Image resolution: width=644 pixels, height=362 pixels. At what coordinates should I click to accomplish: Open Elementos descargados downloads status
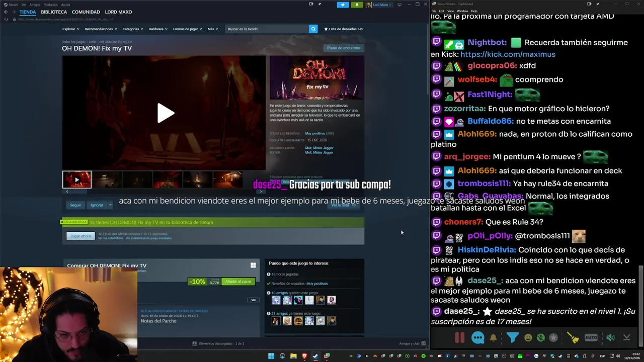pyautogui.click(x=218, y=343)
